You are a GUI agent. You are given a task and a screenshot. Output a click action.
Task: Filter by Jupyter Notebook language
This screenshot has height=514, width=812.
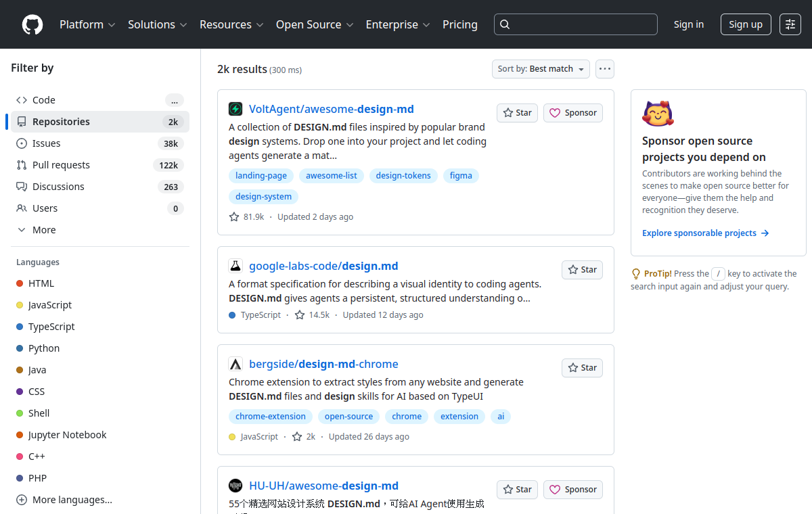[100, 435]
